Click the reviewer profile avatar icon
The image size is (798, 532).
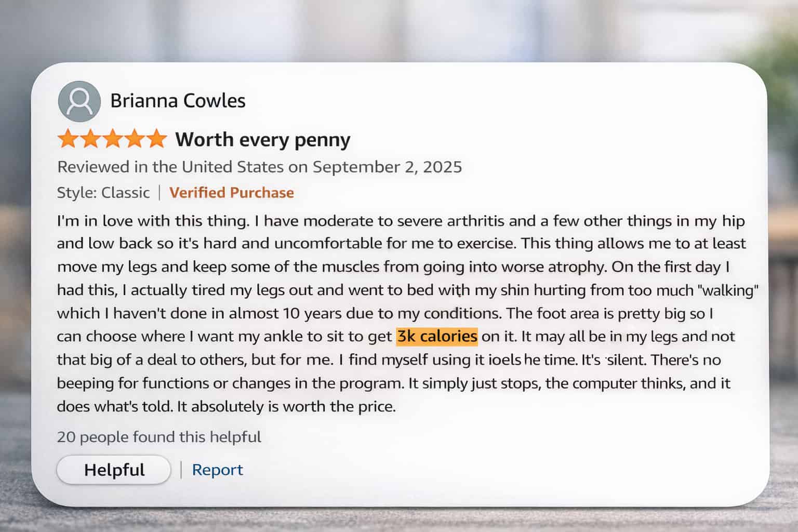[79, 101]
